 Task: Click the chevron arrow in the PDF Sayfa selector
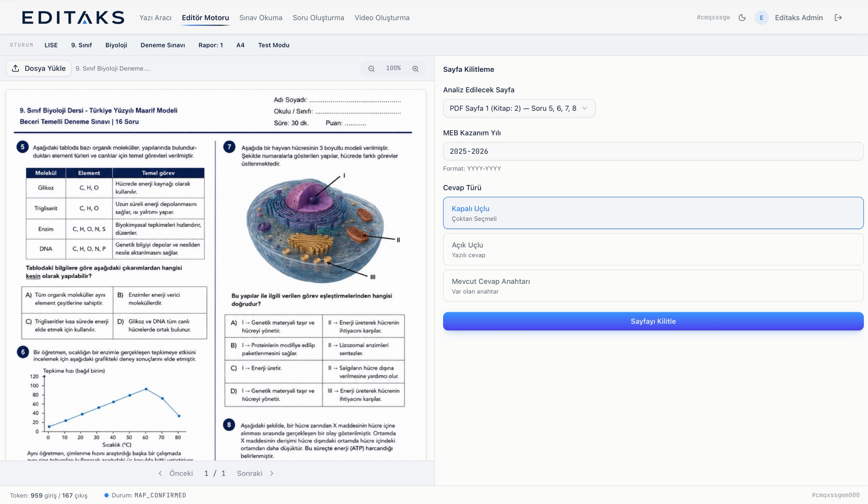(x=585, y=108)
